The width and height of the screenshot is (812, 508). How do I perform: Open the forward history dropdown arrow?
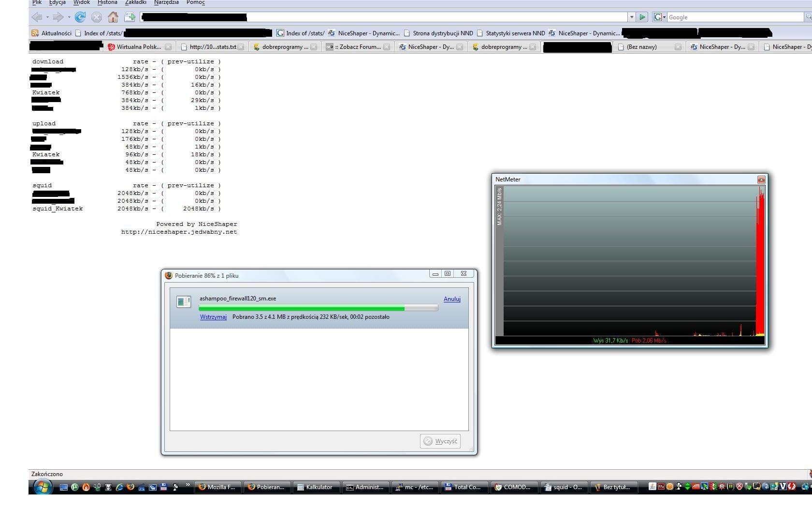pyautogui.click(x=69, y=17)
